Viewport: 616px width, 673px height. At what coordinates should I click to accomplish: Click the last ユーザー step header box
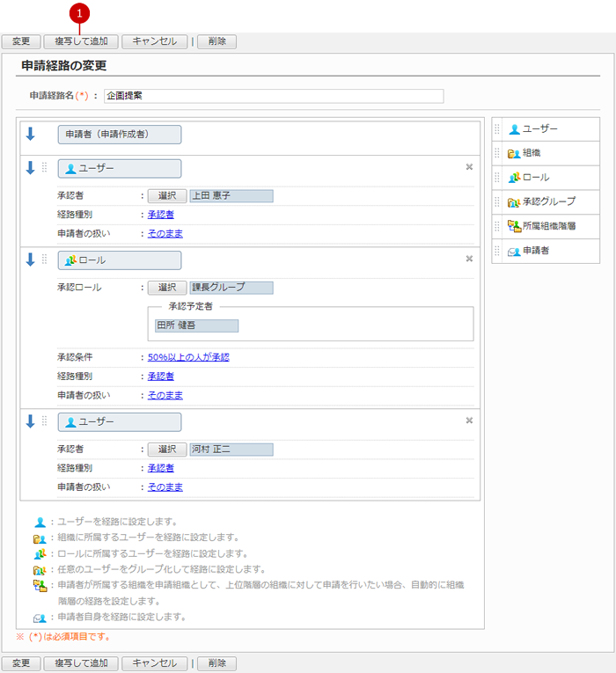point(120,422)
